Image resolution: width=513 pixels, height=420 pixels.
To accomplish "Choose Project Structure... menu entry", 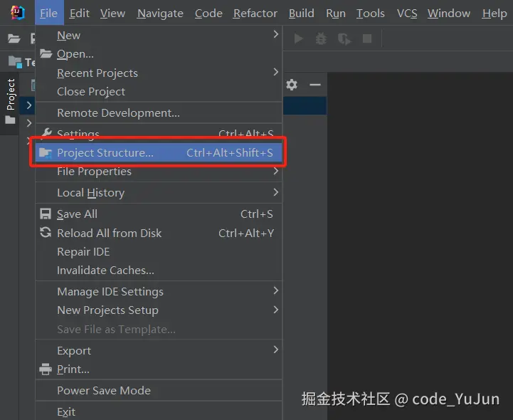I will tap(159, 152).
